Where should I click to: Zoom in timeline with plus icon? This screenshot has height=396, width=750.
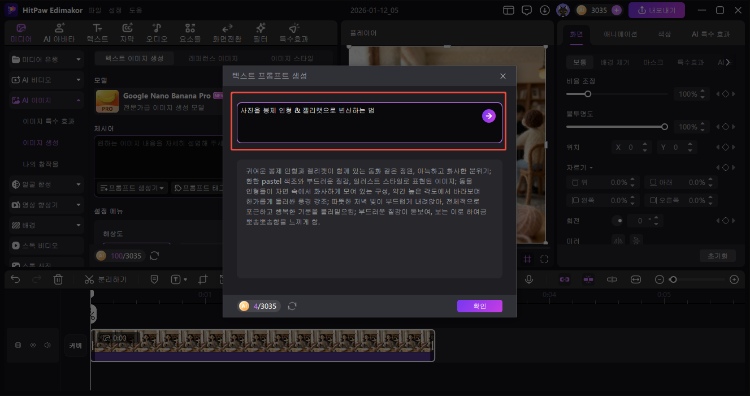coord(734,279)
